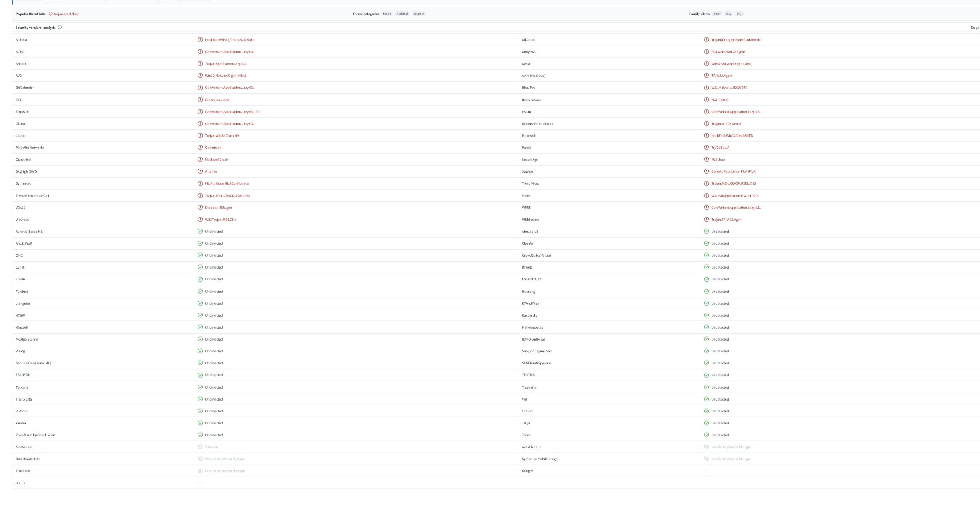
Task: Click the 'Yandex' vendor name
Action: point(21,423)
